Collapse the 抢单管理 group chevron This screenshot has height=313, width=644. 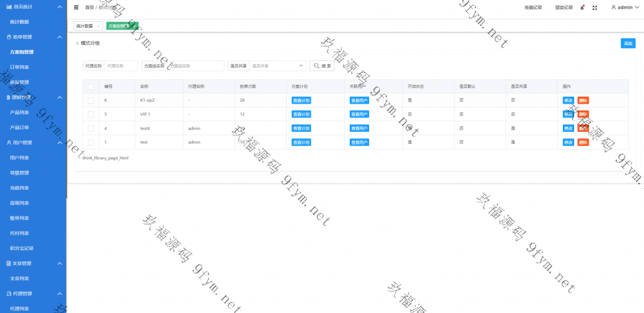point(60,37)
